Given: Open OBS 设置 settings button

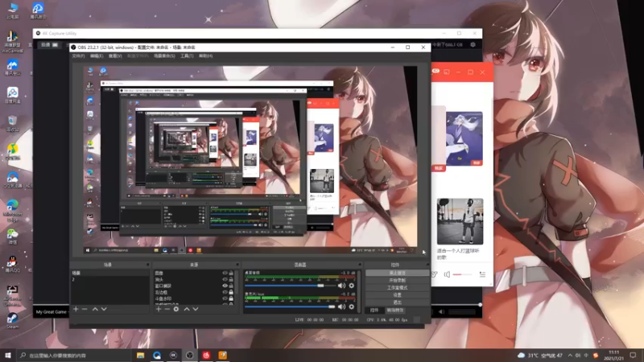Looking at the screenshot, I should click(x=397, y=295).
